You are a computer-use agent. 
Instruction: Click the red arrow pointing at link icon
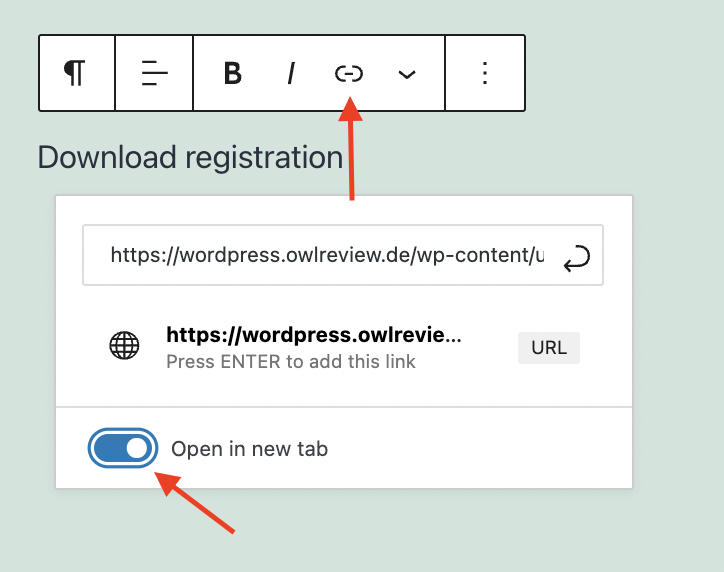(x=350, y=150)
